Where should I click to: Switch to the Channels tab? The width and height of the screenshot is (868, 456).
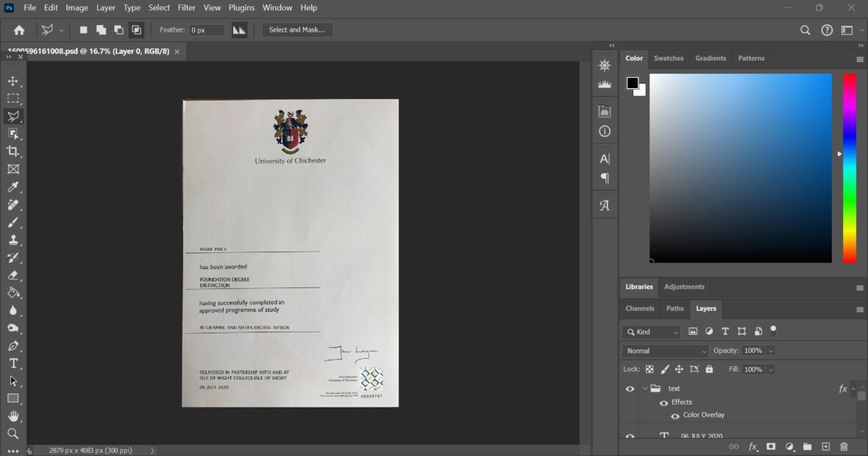point(639,308)
